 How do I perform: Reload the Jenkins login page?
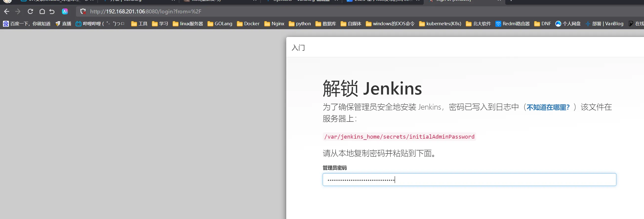coord(30,12)
